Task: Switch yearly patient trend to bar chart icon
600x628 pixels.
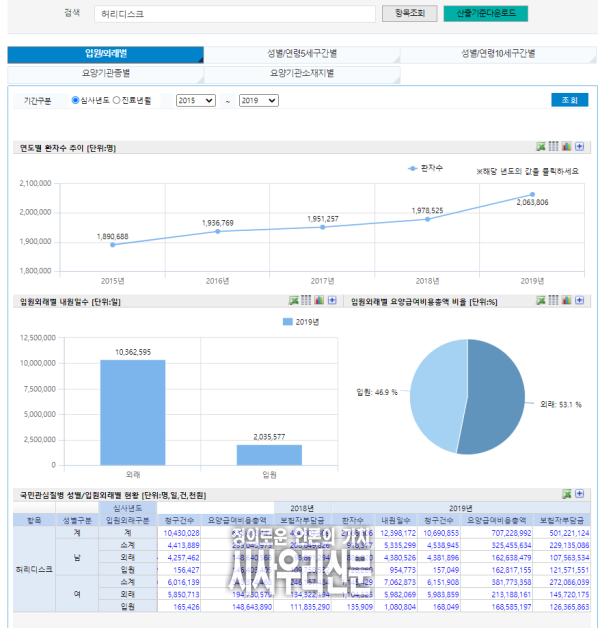Action: pyautogui.click(x=566, y=147)
